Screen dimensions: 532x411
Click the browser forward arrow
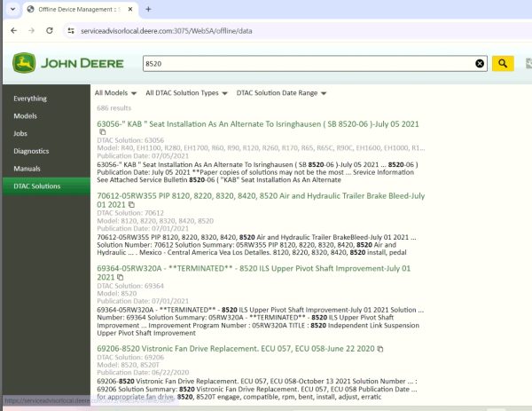pyautogui.click(x=32, y=30)
